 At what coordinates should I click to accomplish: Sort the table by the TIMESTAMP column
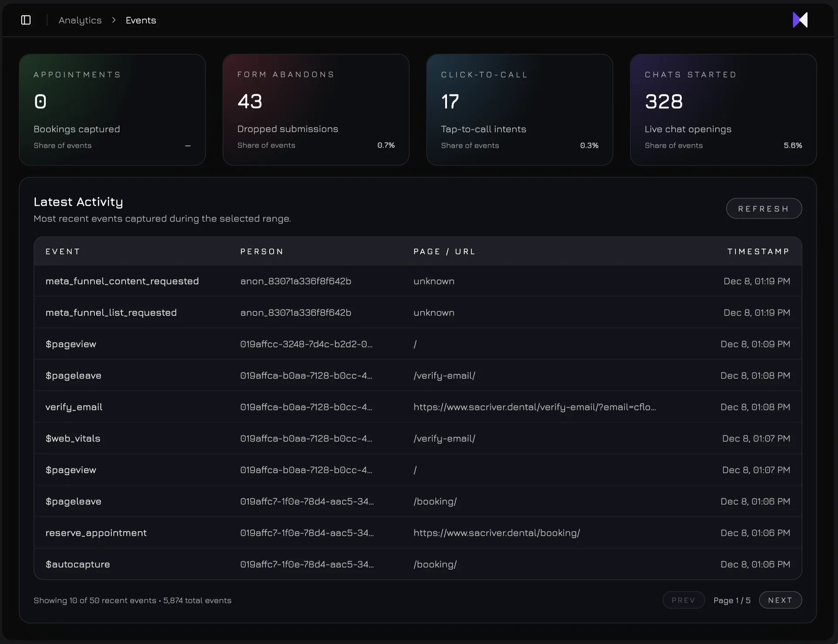pyautogui.click(x=759, y=251)
